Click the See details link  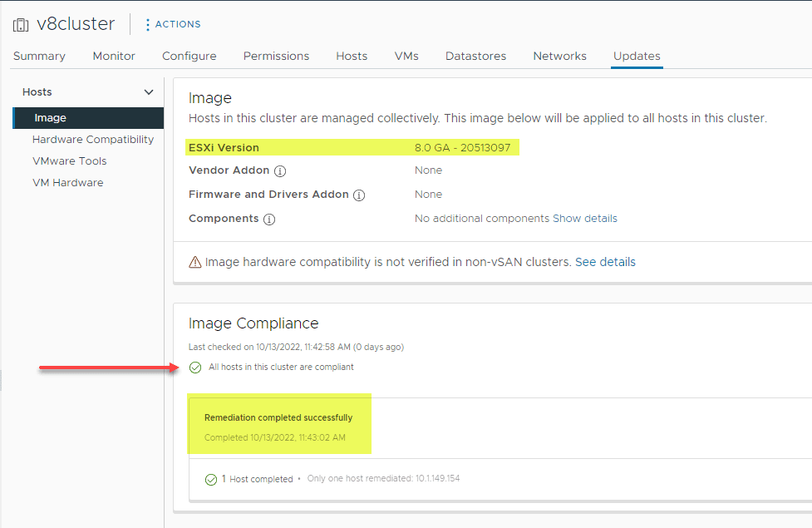pos(605,262)
